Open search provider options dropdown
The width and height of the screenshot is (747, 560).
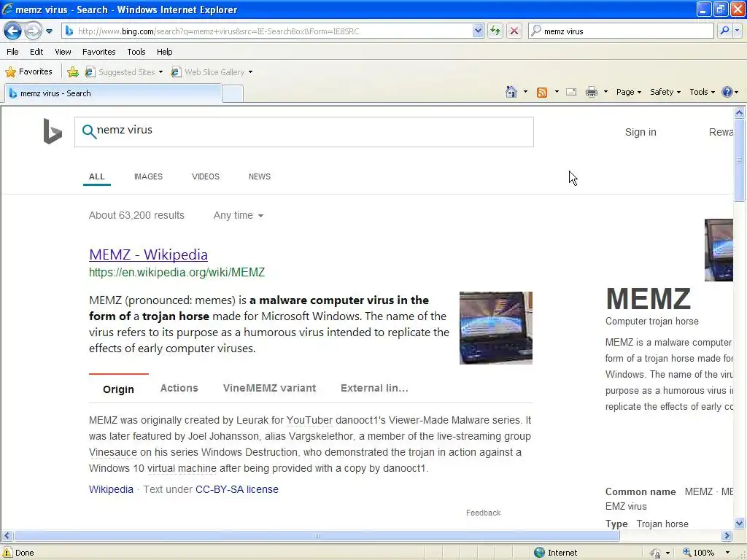pos(738,31)
